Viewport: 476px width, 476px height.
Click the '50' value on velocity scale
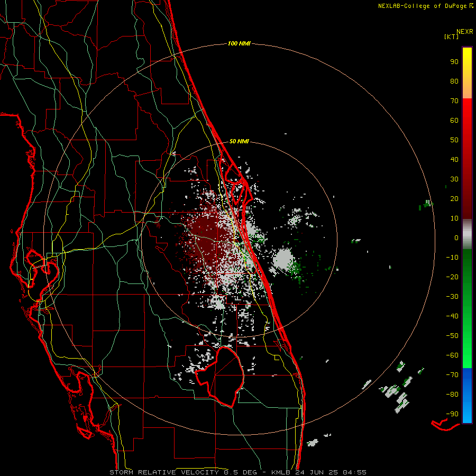[454, 140]
